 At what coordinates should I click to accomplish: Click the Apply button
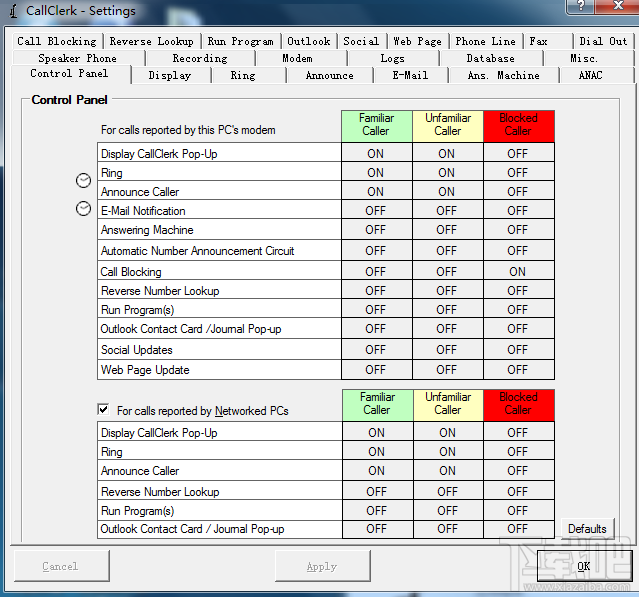pos(322,566)
